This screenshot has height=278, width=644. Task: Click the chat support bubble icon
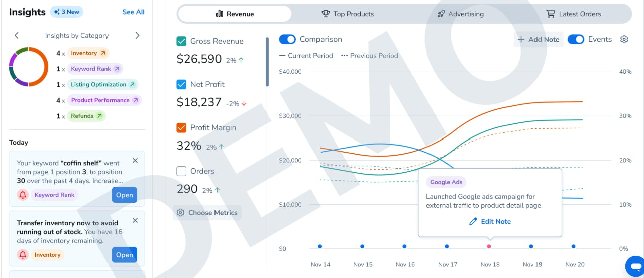coord(635,265)
